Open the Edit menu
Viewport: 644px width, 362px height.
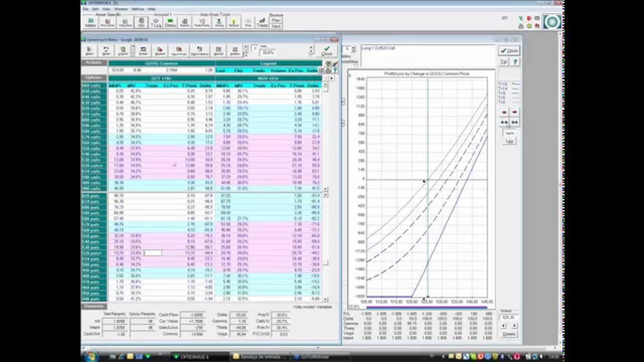(x=95, y=9)
